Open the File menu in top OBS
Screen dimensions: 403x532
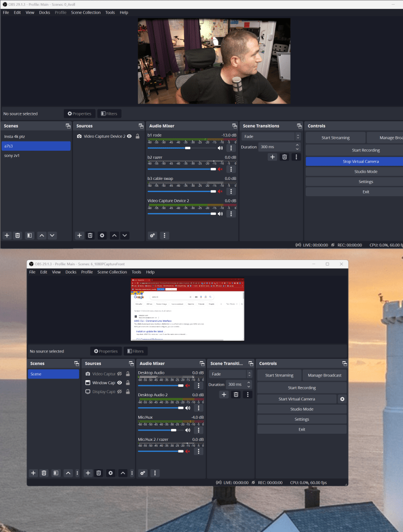pyautogui.click(x=6, y=12)
